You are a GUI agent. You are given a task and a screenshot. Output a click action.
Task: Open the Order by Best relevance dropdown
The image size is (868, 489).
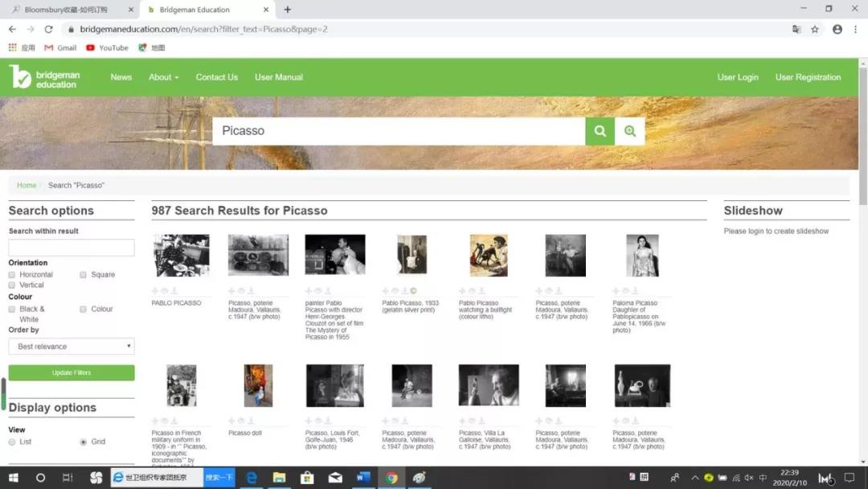(x=72, y=347)
